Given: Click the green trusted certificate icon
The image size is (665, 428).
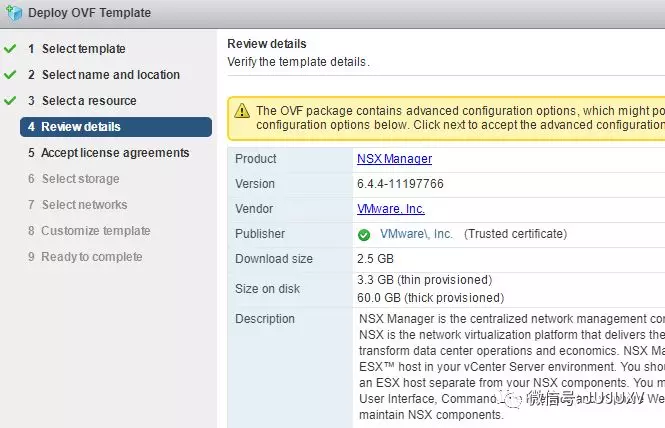Looking at the screenshot, I should coord(364,234).
